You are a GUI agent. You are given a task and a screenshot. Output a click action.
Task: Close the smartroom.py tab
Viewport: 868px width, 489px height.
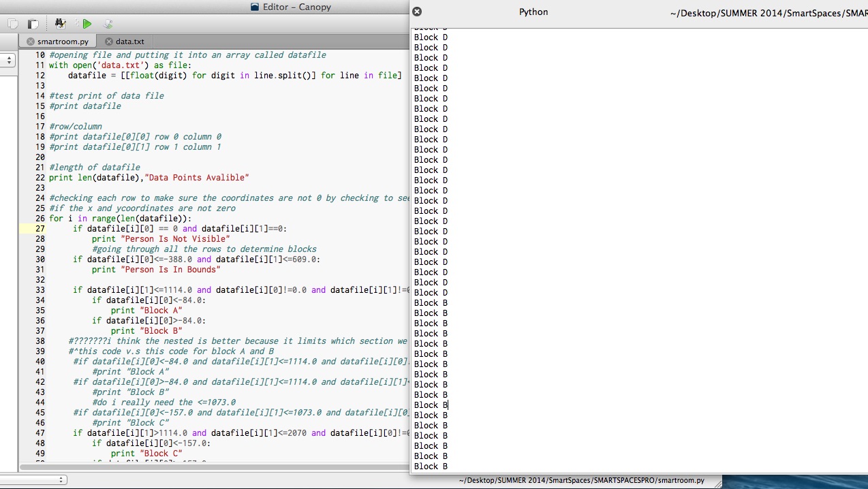(30, 42)
